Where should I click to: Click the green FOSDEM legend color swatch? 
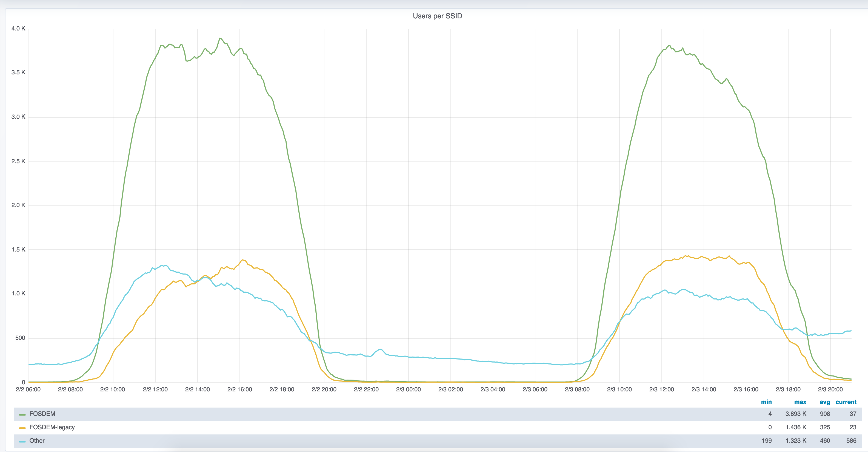(x=22, y=414)
